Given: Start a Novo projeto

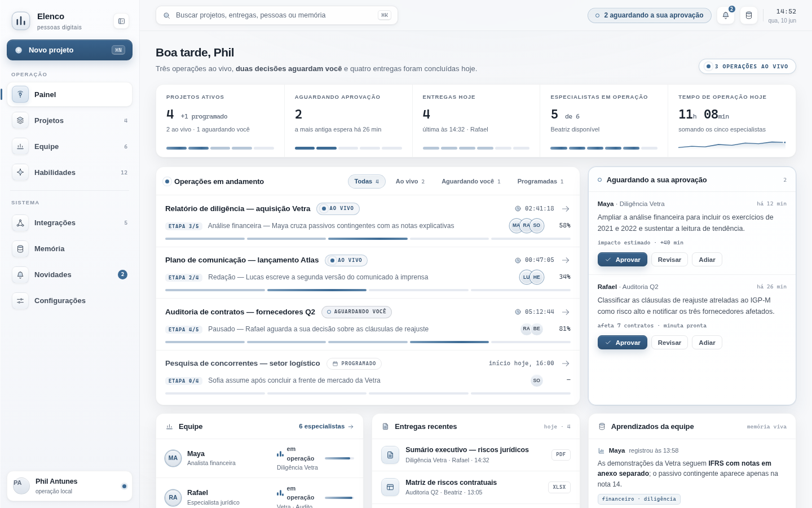Looking at the screenshot, I should pos(69,50).
